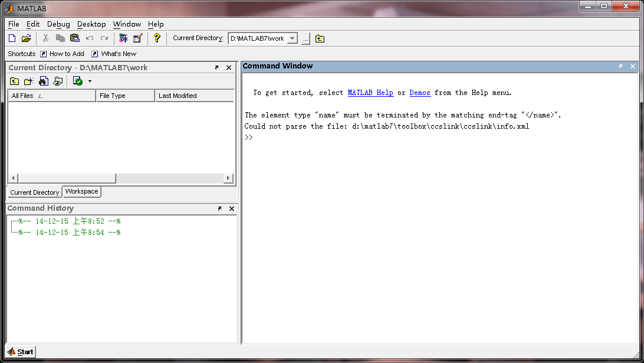644x363 pixels.
Task: Sort by File Type column header
Action: pos(125,96)
